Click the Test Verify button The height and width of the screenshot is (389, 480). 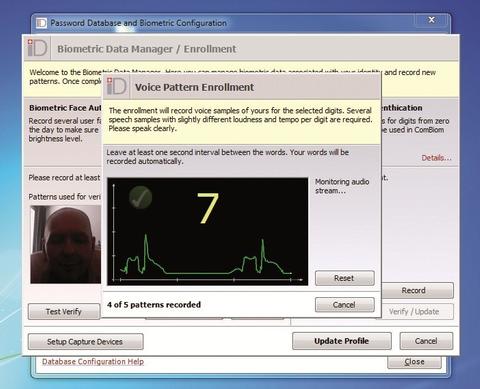(64, 312)
